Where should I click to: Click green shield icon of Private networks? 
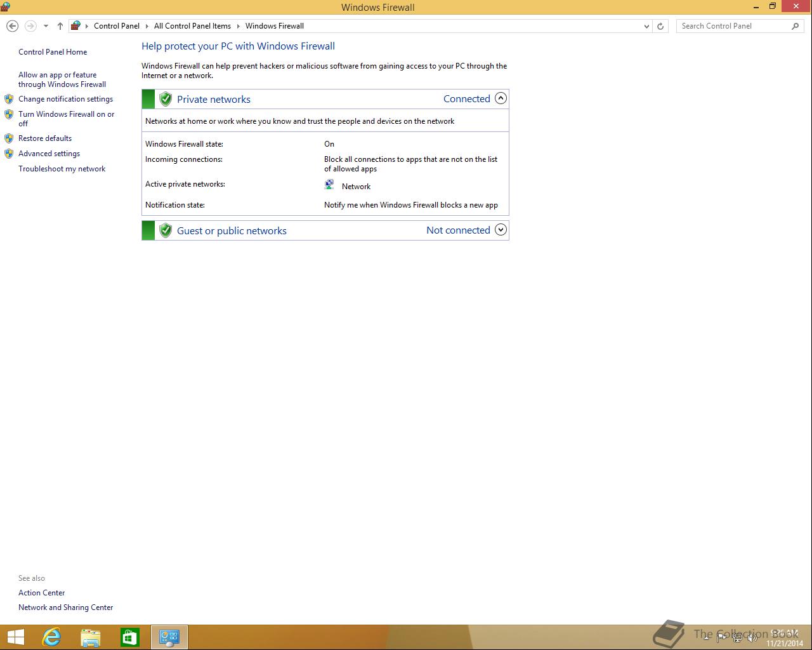click(x=166, y=99)
